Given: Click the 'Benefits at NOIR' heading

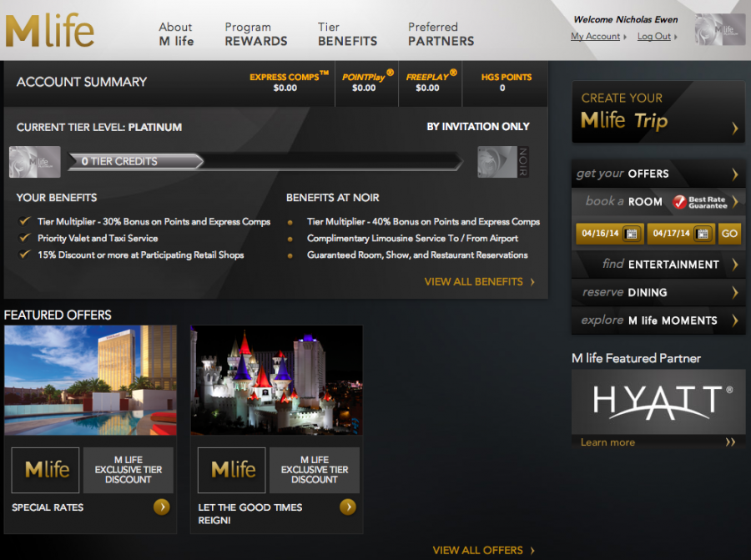Looking at the screenshot, I should click(332, 198).
